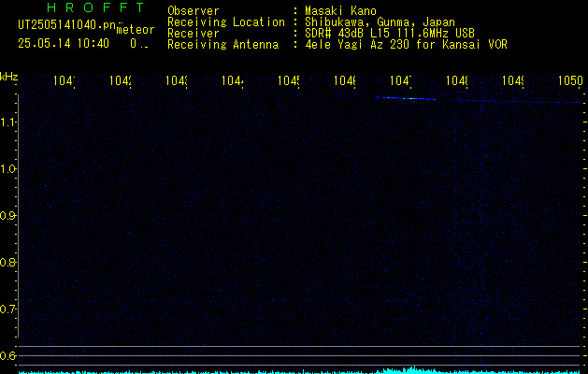The height and width of the screenshot is (374, 588).
Task: Click the 1.0 kHz frequency tick label
Action: point(7,169)
